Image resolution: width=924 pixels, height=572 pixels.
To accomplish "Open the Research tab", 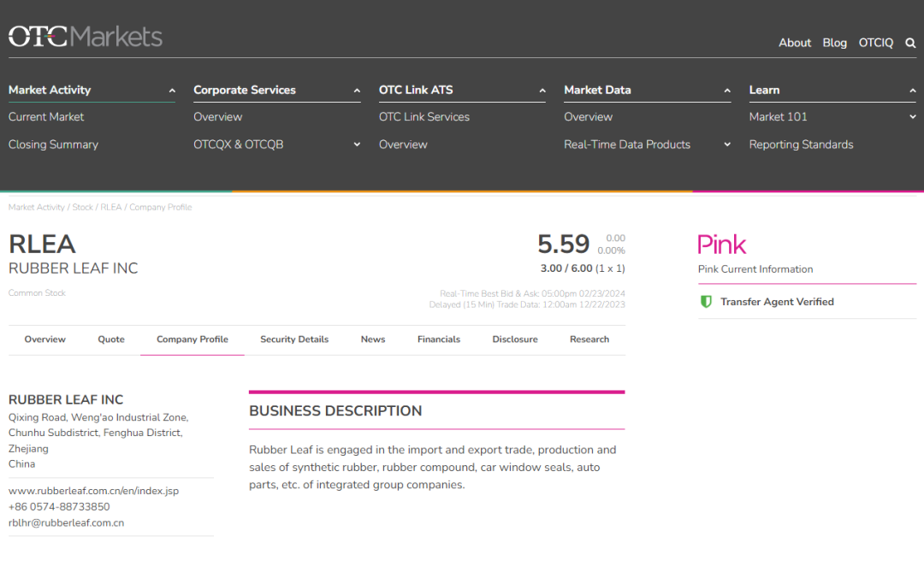I will 589,339.
